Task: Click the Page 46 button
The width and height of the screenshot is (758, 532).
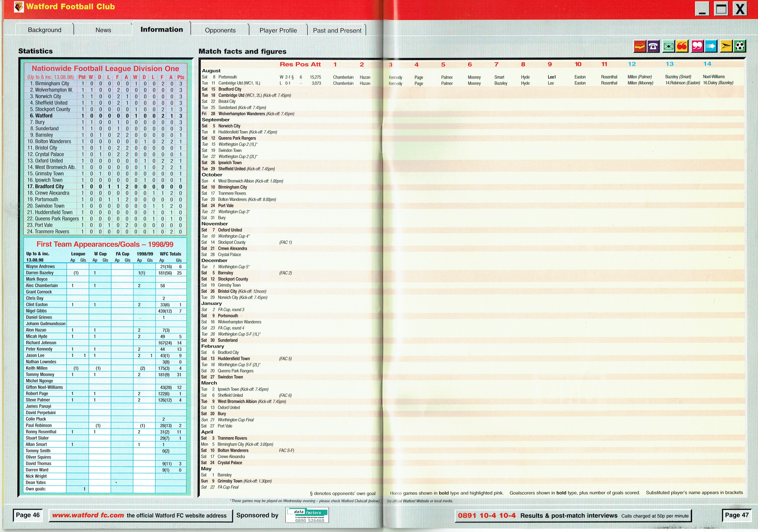Action: click(x=28, y=515)
